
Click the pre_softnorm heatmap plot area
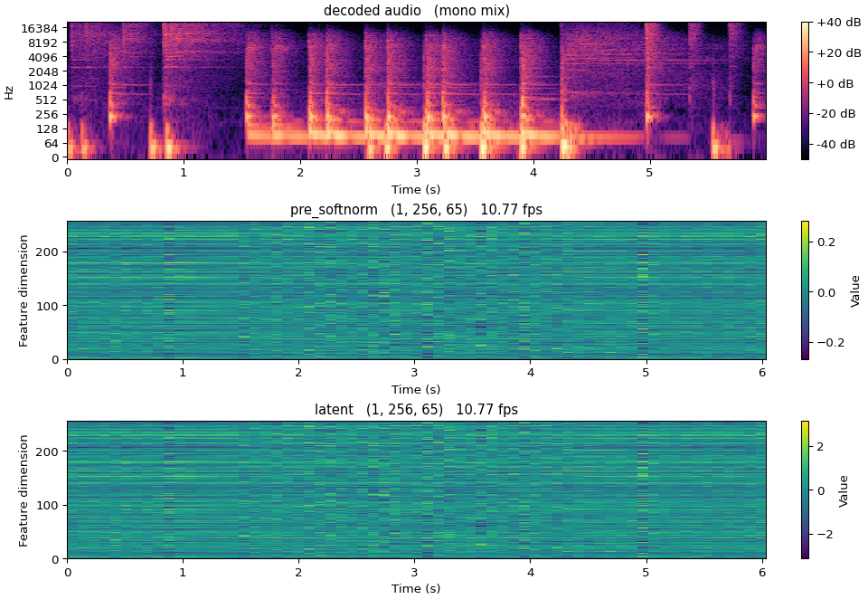click(417, 290)
